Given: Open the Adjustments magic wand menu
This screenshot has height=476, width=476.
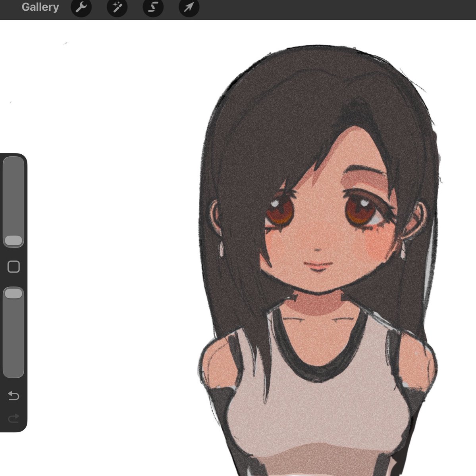Looking at the screenshot, I should tap(117, 7).
